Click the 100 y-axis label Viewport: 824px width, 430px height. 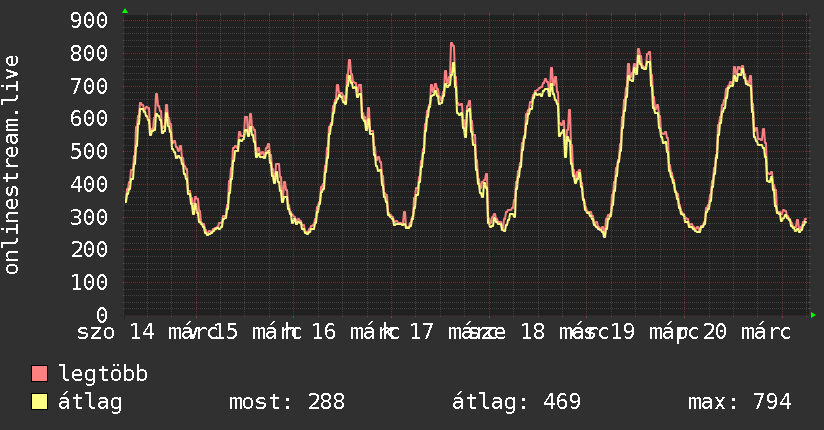click(x=89, y=283)
